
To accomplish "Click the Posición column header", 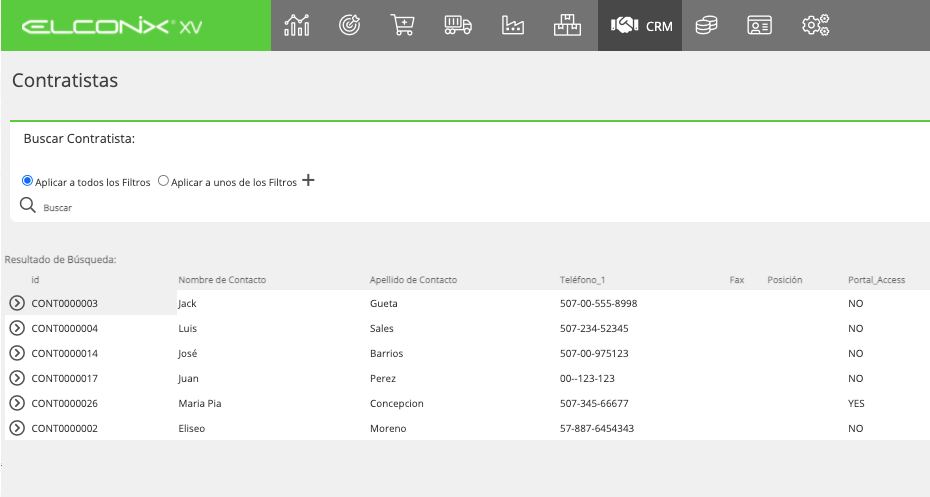I will (x=785, y=279).
